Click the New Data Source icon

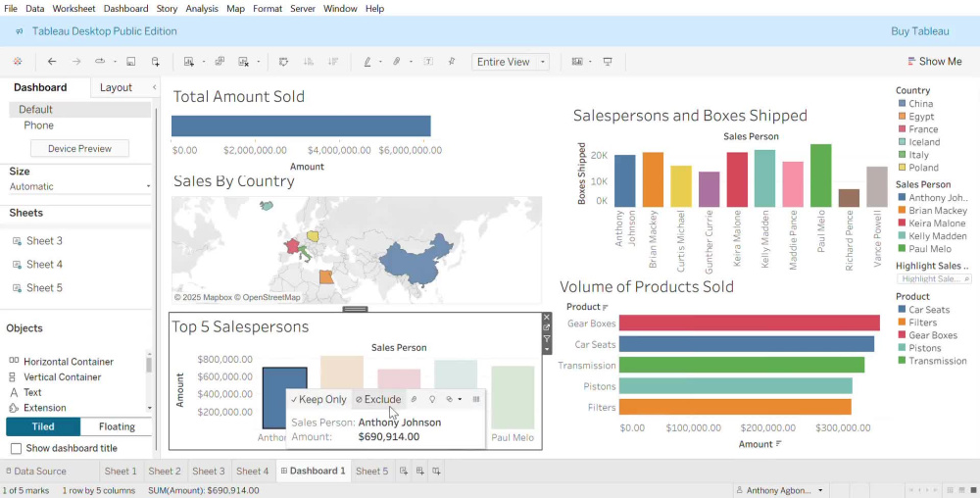(155, 61)
